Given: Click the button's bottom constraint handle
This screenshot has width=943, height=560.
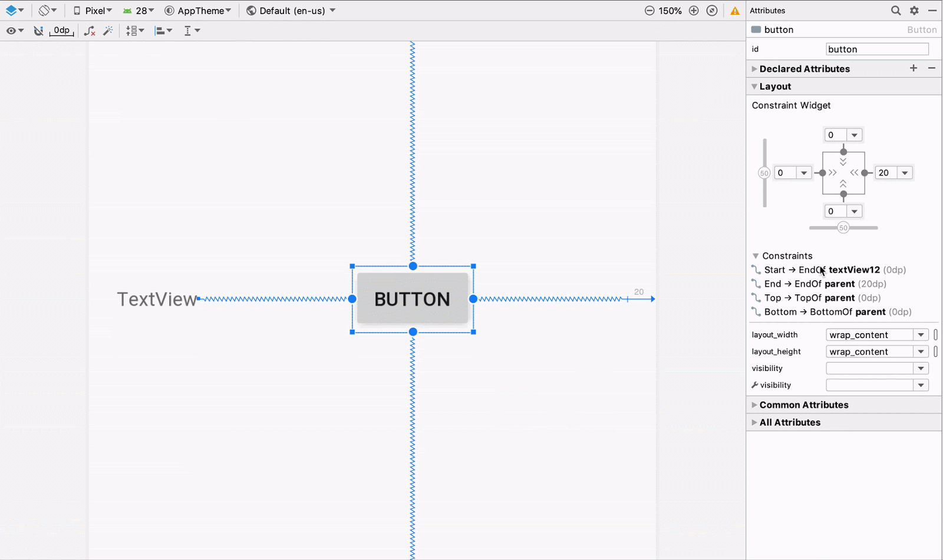Looking at the screenshot, I should [x=413, y=332].
